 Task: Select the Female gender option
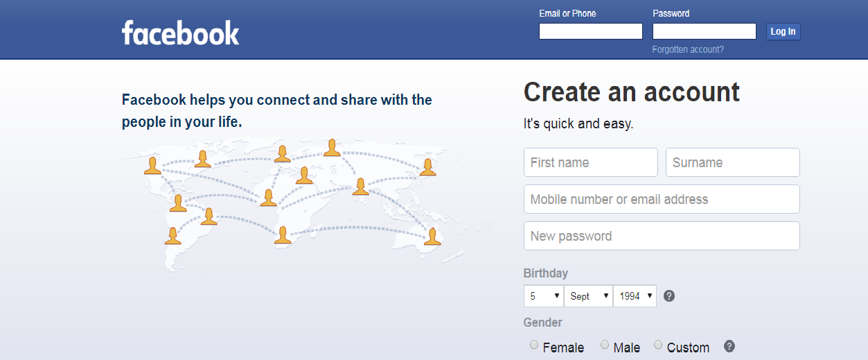click(534, 345)
